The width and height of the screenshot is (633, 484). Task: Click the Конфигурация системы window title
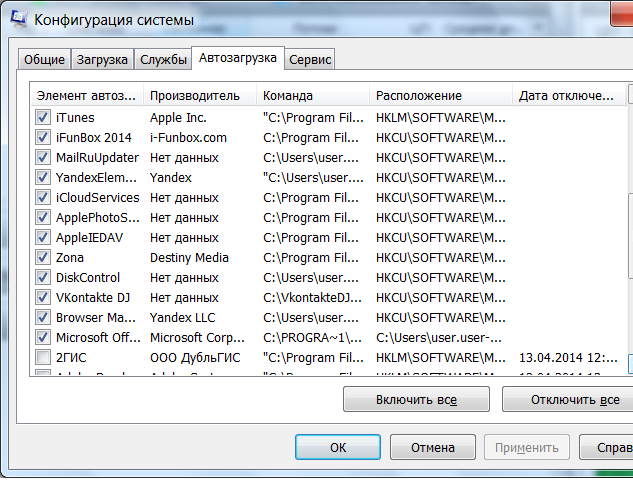coord(114,20)
